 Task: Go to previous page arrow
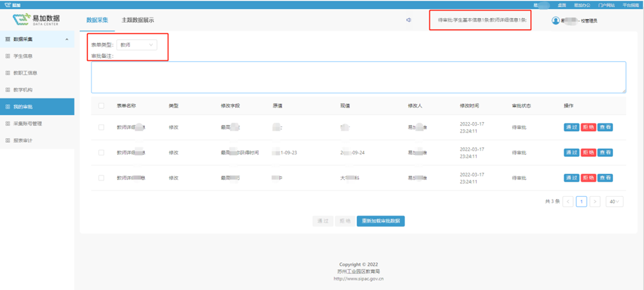tap(568, 201)
